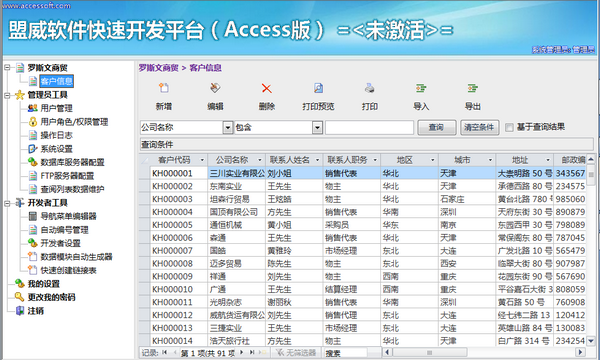Click 罗斯文商贸 breadcrumb link

click(x=158, y=68)
